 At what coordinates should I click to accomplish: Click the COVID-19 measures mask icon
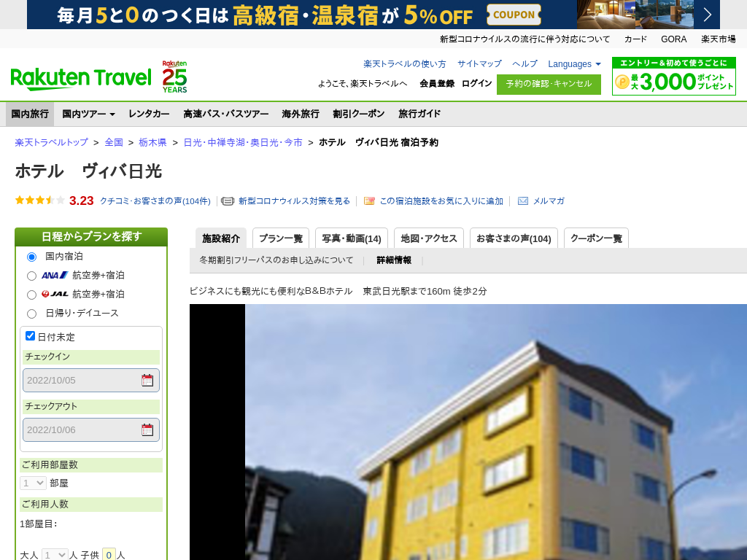[228, 201]
